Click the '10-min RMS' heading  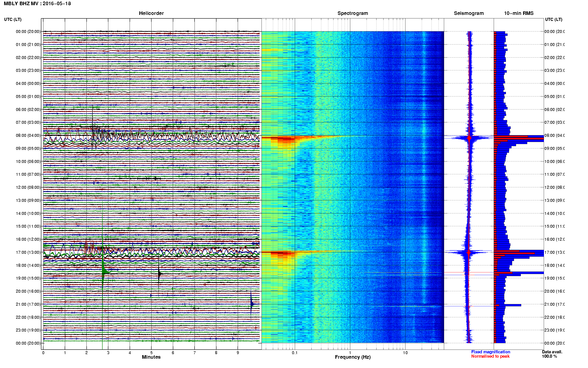(519, 13)
